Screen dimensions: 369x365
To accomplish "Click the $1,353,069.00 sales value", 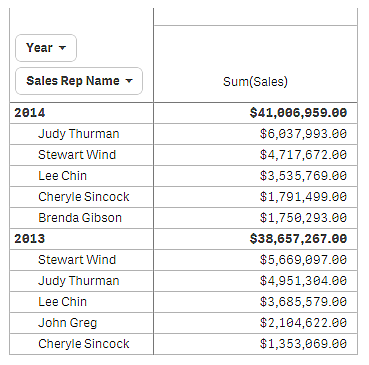I will click(x=304, y=344).
